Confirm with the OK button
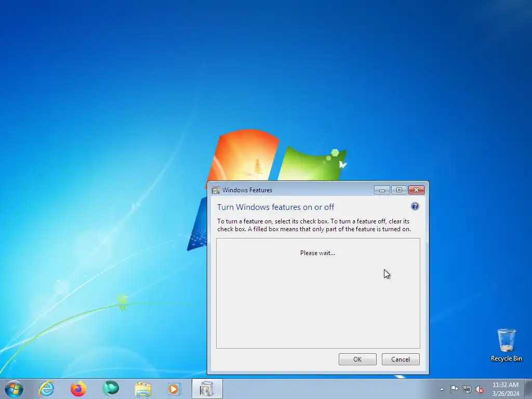Screen dimensions: 532x399 357,360
